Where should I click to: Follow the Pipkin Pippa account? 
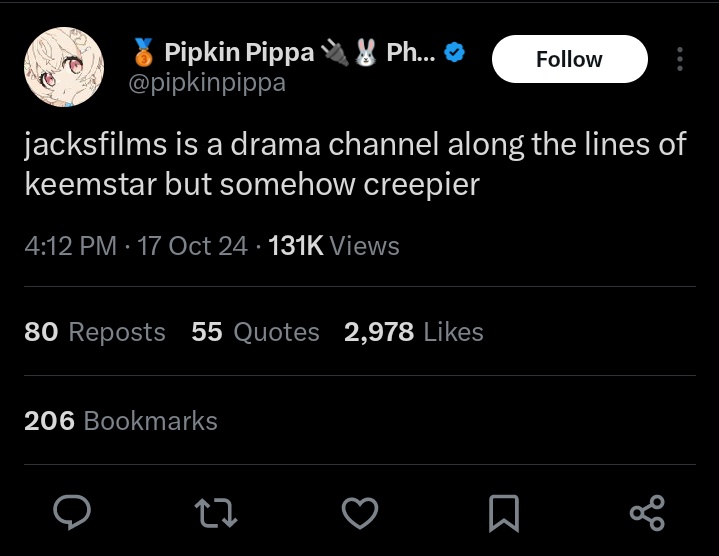(570, 59)
